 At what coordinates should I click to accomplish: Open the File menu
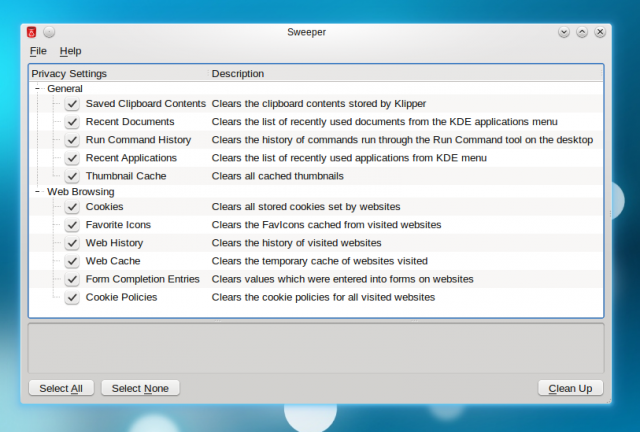[x=38, y=51]
